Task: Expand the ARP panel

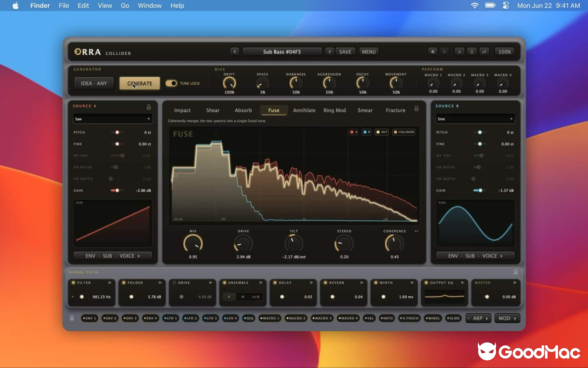Action: click(478, 318)
